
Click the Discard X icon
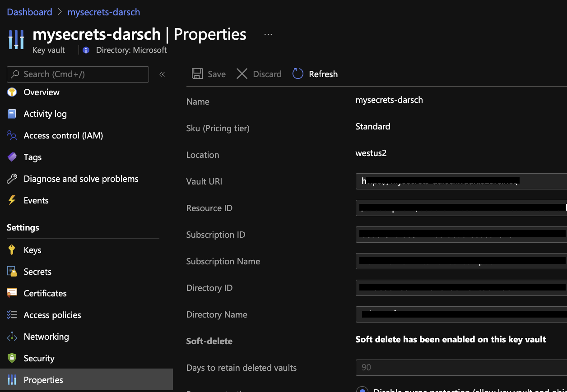(x=242, y=74)
